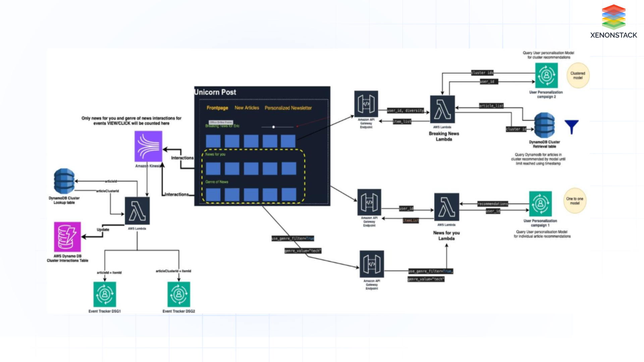This screenshot has width=644, height=362.
Task: Click the upper 'Interactions' label near Kinesis
Action: 182,158
